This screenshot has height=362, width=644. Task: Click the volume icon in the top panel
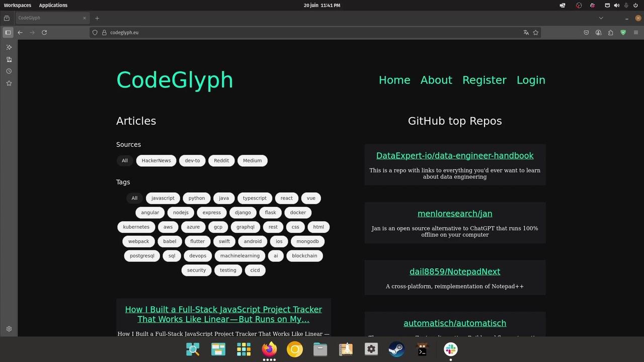click(x=617, y=5)
